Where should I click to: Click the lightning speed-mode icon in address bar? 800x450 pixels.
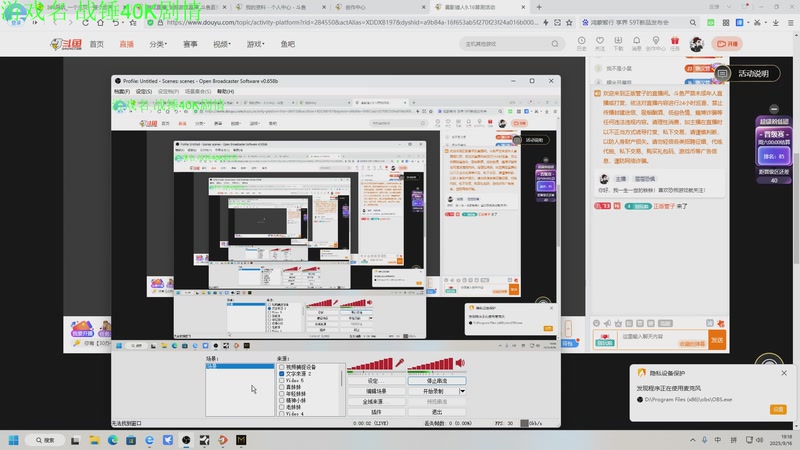[546, 22]
